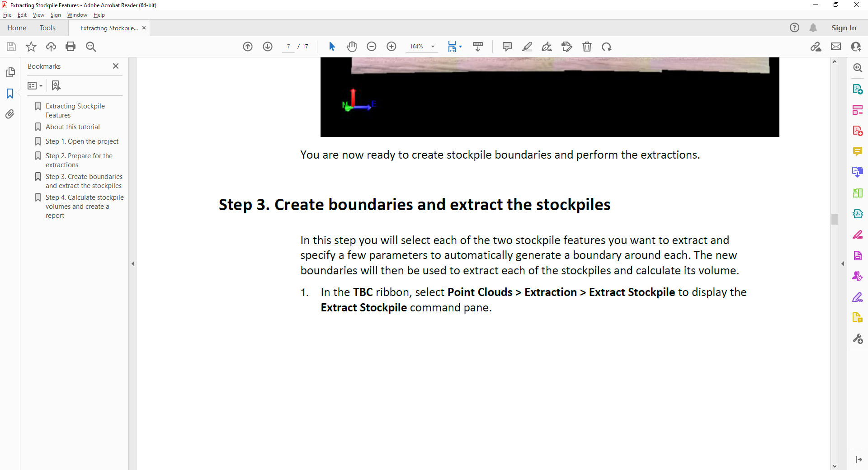Enable scrolling read mode tool

pos(478,47)
